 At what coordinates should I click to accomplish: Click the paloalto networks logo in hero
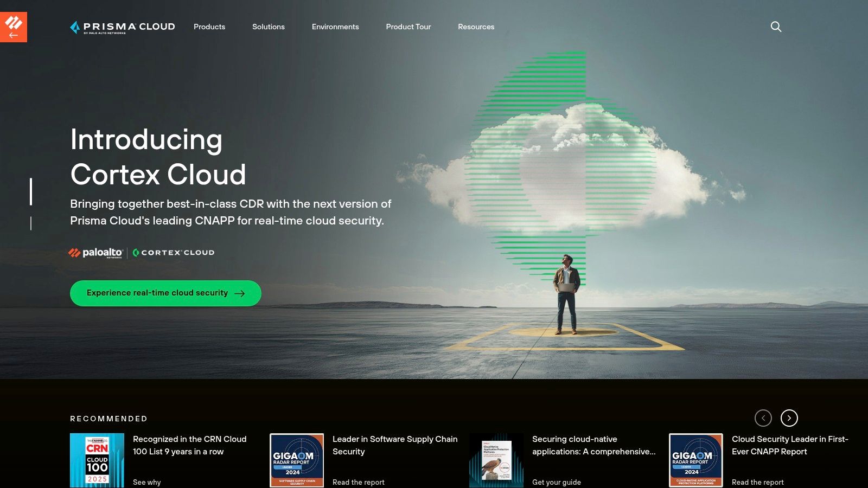96,253
